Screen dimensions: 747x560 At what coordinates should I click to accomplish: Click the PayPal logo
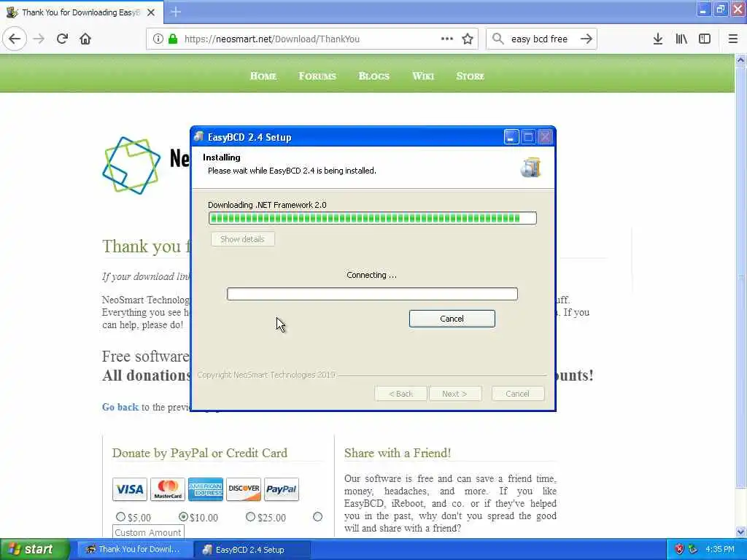click(x=282, y=489)
